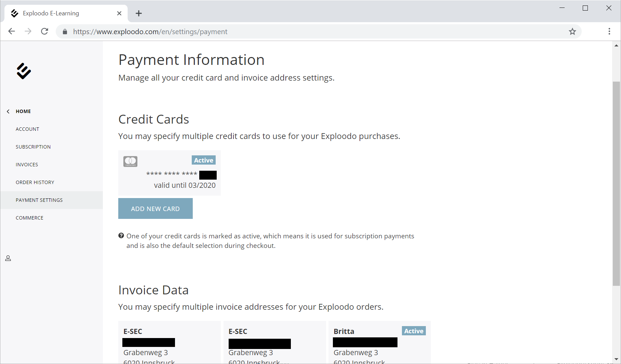Screen dimensions: 621x364
Task: Click the help question mark icon
Action: pos(121,236)
